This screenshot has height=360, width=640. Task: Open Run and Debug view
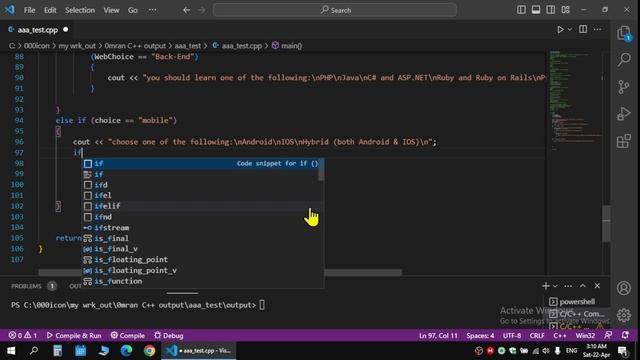(x=624, y=114)
